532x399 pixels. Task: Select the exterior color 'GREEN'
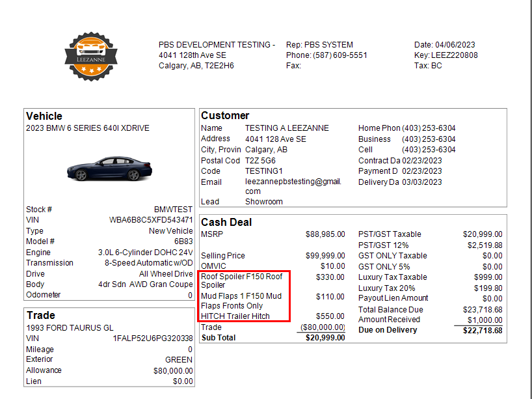[x=179, y=360]
